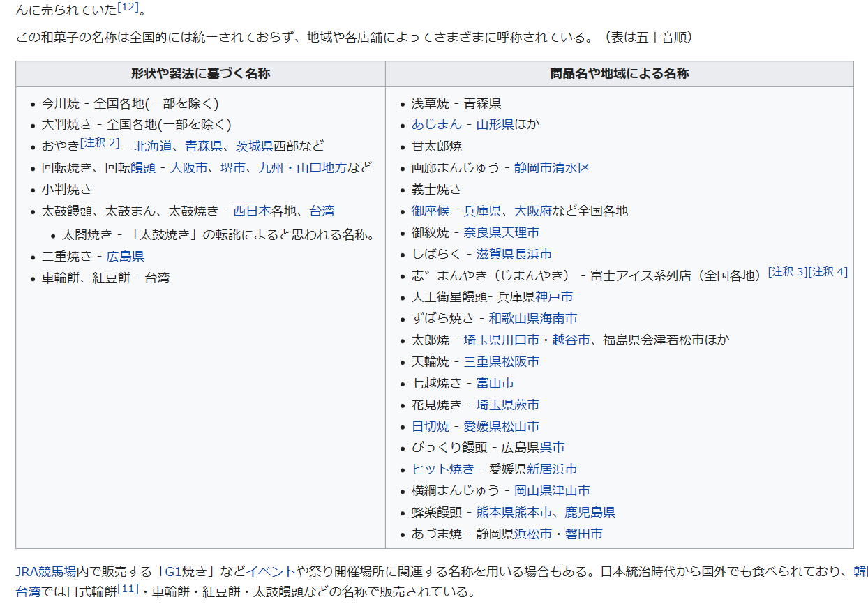Click citation number 12 reference
The height and width of the screenshot is (604, 868).
click(x=128, y=8)
